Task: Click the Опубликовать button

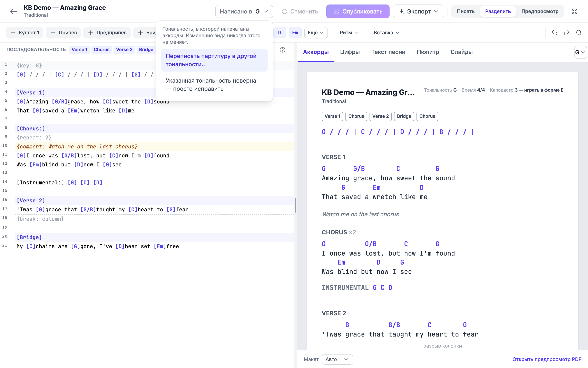Action: 358,11
